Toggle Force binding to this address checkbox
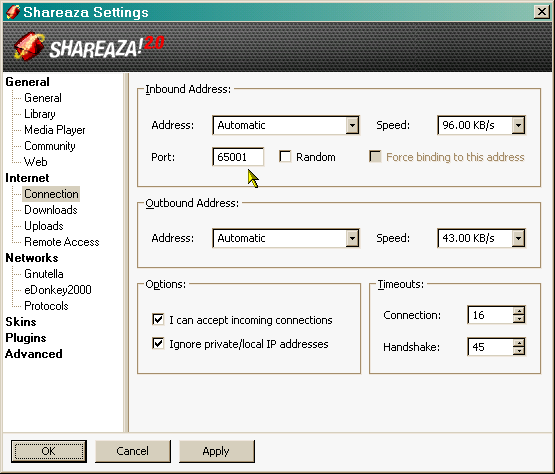 click(375, 156)
